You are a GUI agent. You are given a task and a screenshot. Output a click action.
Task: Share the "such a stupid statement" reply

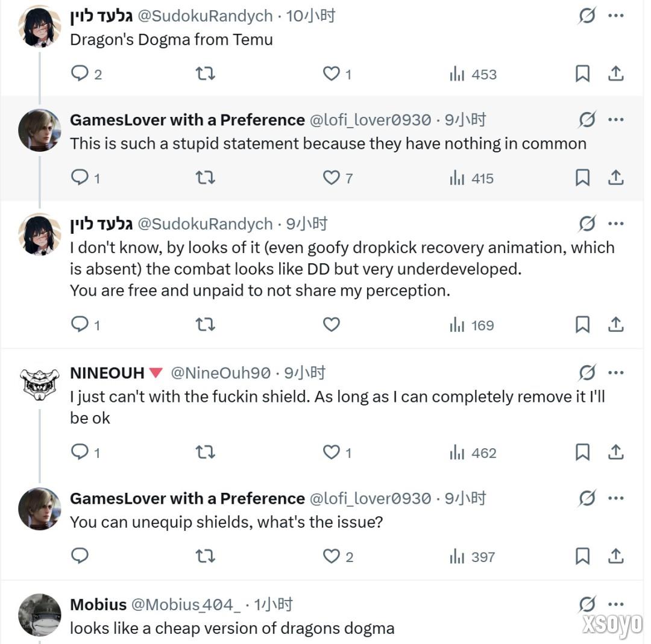pos(615,178)
